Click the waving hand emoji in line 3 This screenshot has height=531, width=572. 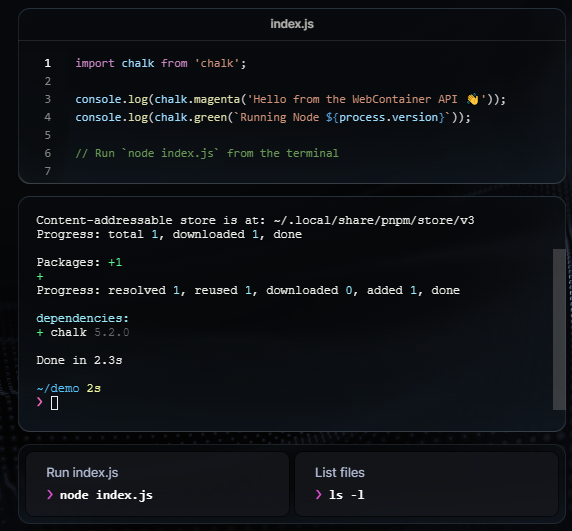coord(472,99)
